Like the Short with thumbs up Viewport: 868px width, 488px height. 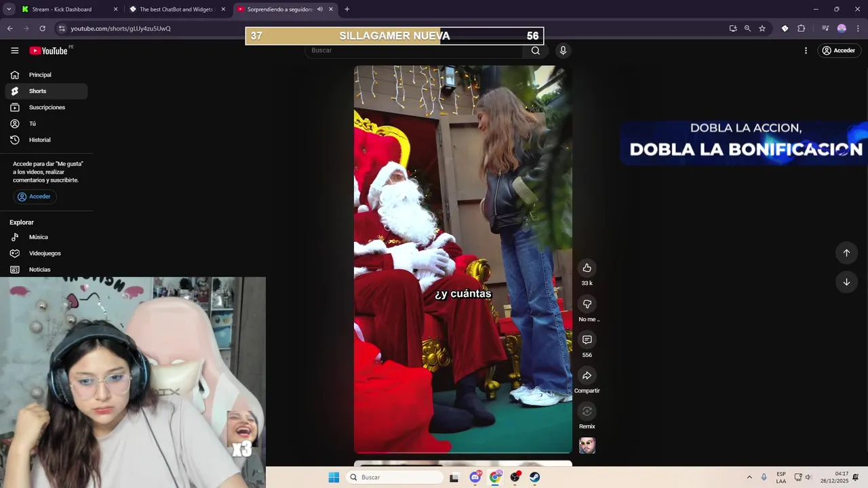587,268
